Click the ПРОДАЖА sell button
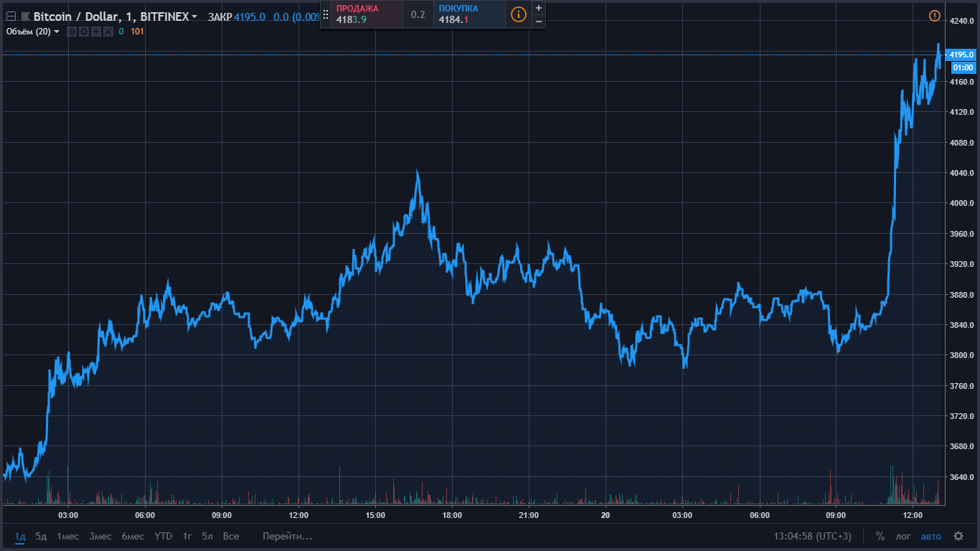 point(367,14)
